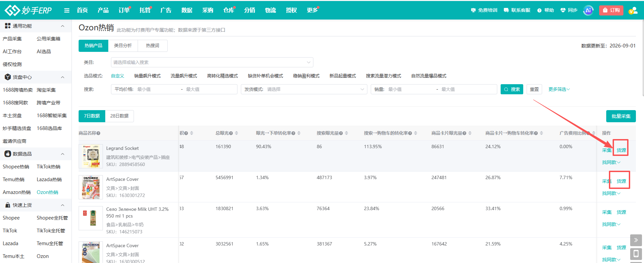Expand 找同款 for Legrand Socket row
The height and width of the screenshot is (263, 644).
611,162
